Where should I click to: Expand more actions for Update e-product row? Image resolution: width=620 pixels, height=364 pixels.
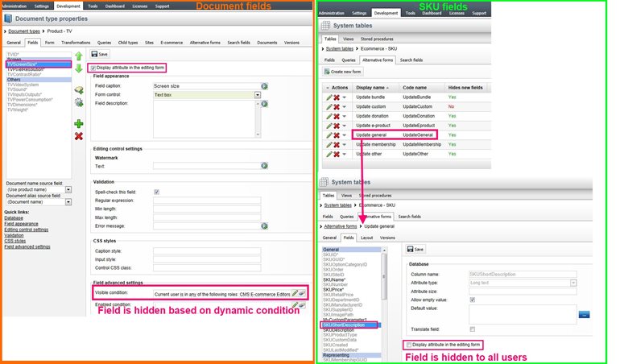pos(344,126)
